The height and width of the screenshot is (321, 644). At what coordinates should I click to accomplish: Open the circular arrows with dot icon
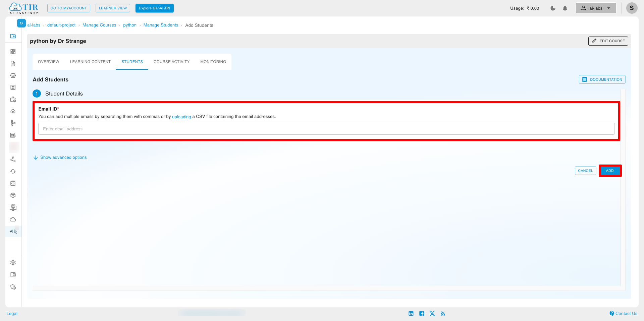coord(13,111)
